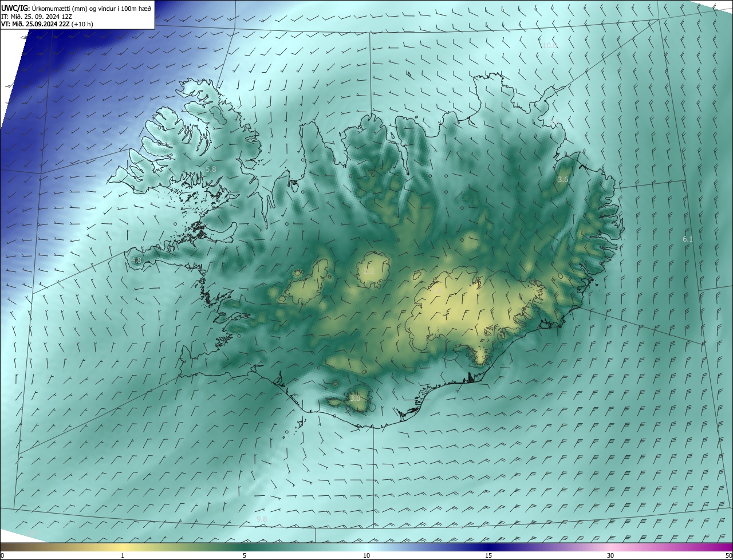Click the '9.8' value south of Iceland
The image size is (733, 560).
click(x=262, y=519)
